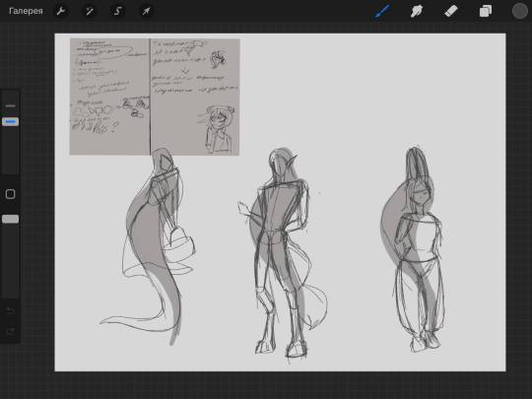Adjust the brush opacity slider handle

[x=10, y=219]
